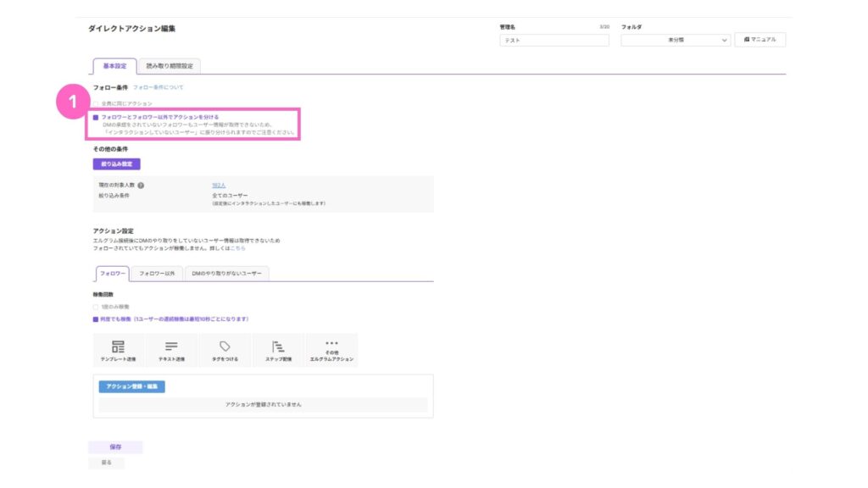Toggle フォロワーとフォロワー以外でアクションを分ける checkbox
This screenshot has width=868, height=488.
96,117
